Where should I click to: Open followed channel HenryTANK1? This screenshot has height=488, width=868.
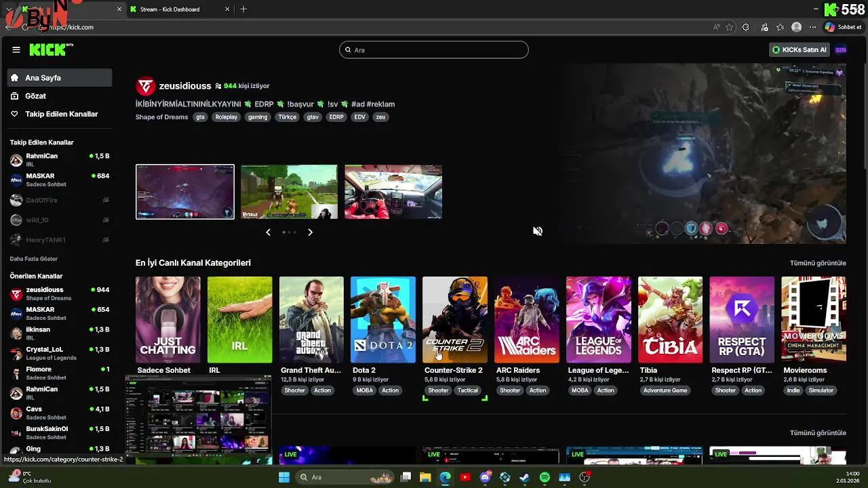[60, 240]
